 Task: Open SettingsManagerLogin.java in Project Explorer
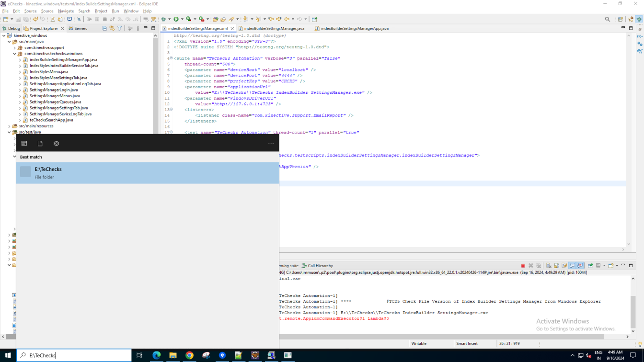[53, 90]
